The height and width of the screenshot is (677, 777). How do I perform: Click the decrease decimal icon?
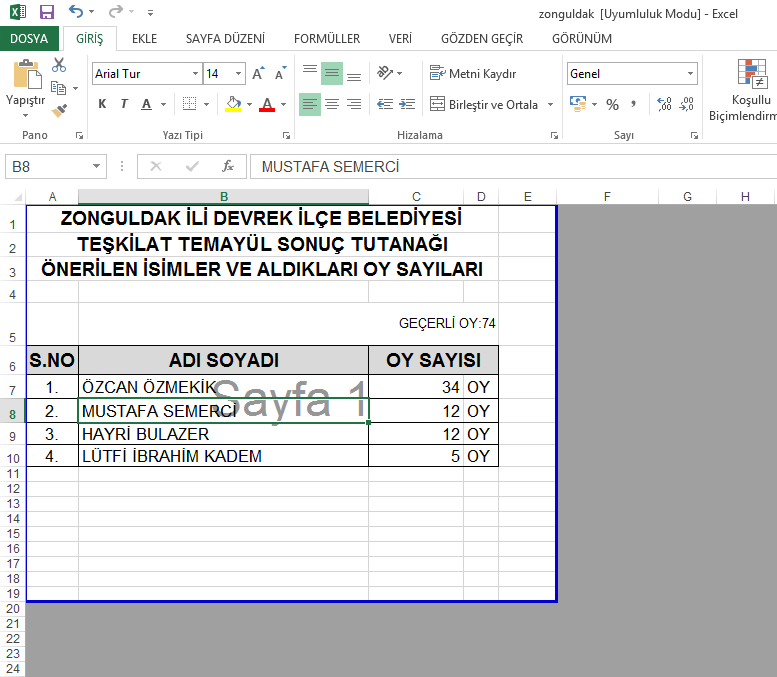[686, 104]
